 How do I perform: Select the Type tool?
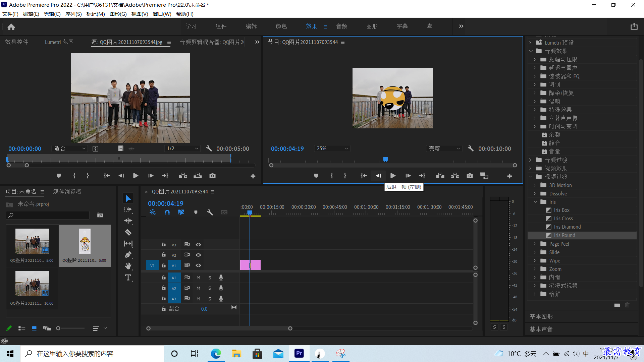point(128,278)
